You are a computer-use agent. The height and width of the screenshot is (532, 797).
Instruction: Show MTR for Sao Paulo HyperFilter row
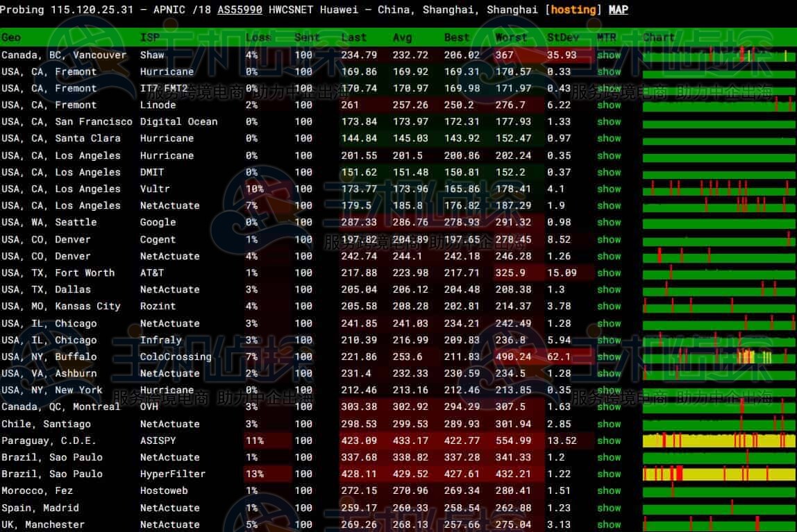click(x=609, y=474)
